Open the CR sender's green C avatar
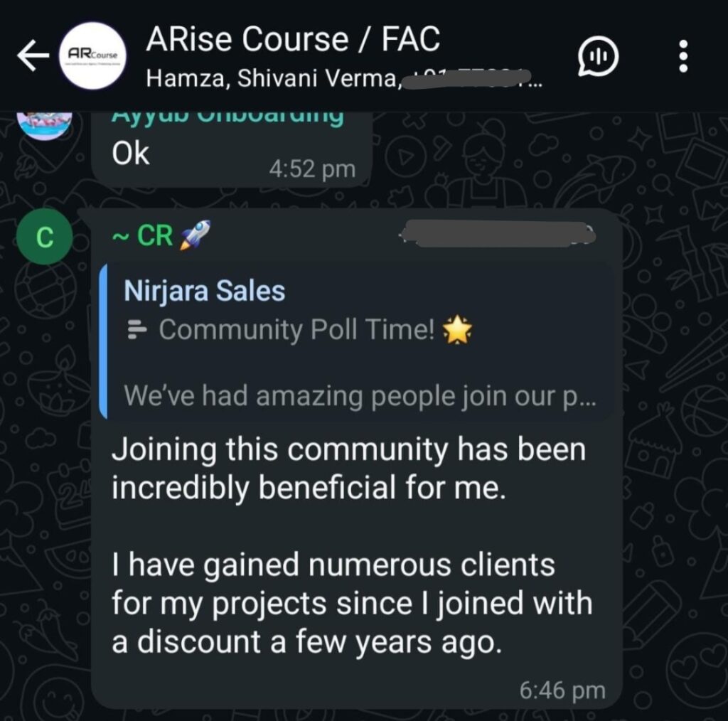Image resolution: width=728 pixels, height=721 pixels. [x=44, y=237]
